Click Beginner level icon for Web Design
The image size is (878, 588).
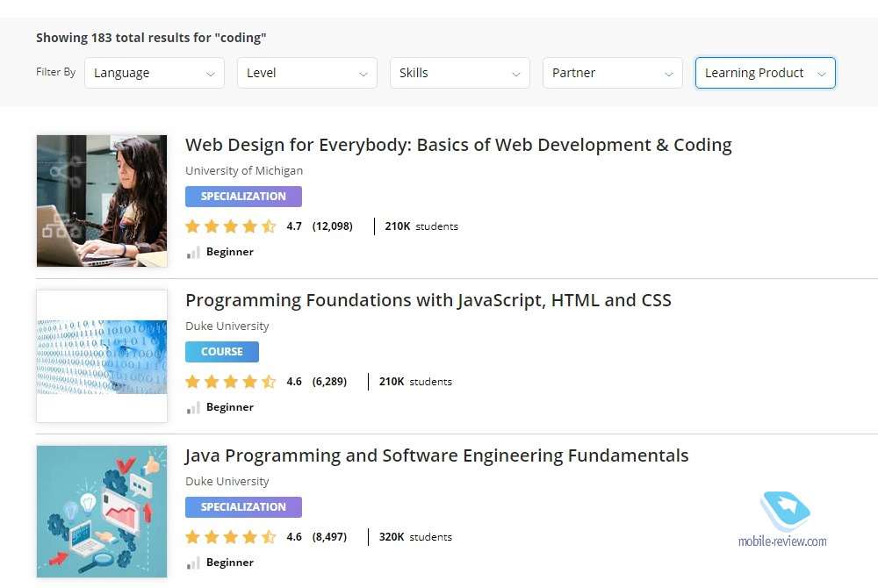(x=193, y=253)
